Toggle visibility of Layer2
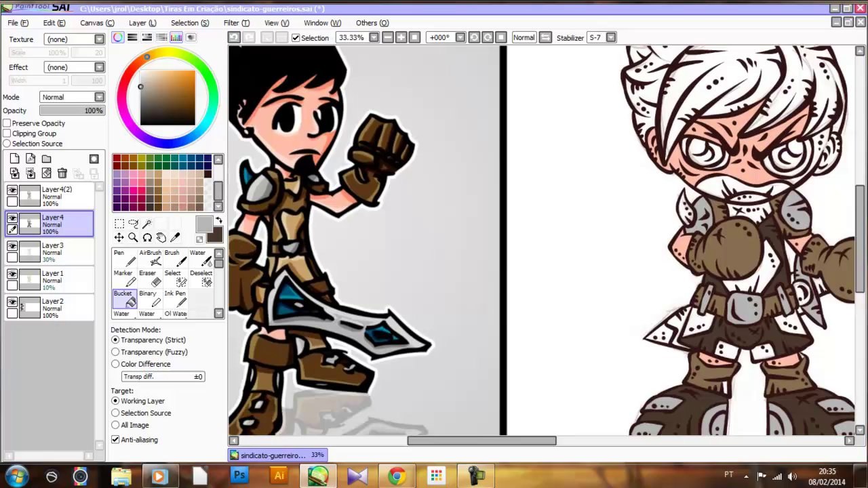Viewport: 868px width, 488px height. (x=12, y=303)
